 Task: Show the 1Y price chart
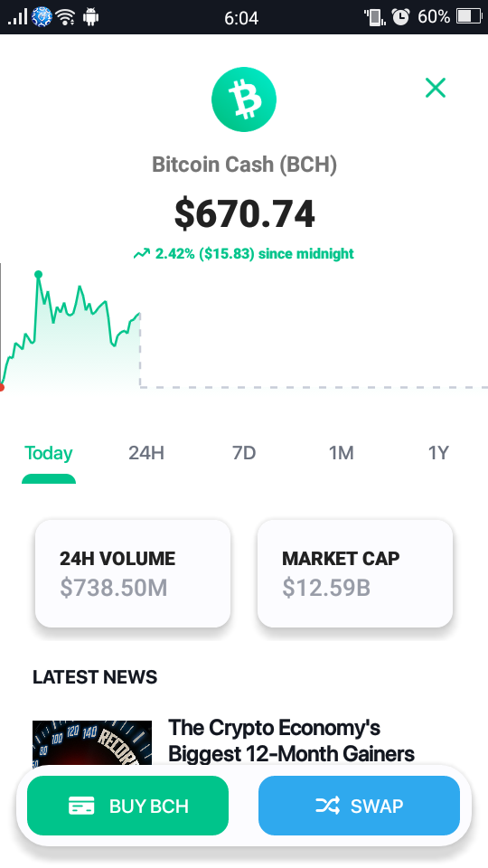click(438, 453)
